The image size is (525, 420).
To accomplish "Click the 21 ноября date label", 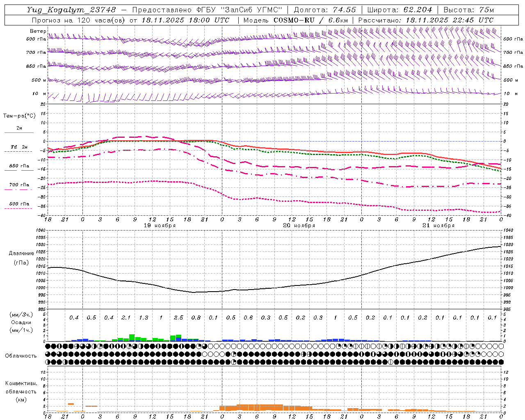I will [x=438, y=226].
